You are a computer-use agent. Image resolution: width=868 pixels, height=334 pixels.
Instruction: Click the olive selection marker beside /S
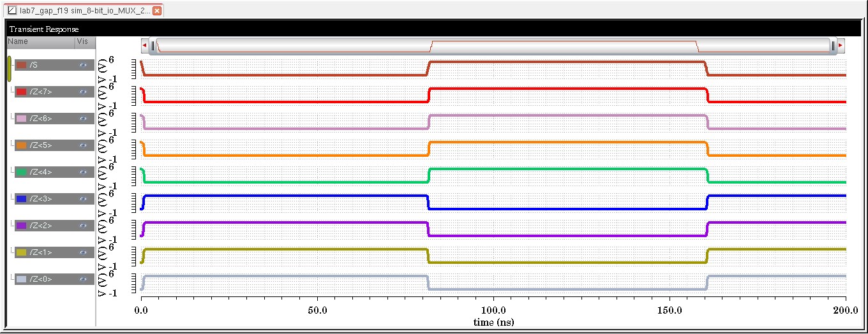(10, 69)
